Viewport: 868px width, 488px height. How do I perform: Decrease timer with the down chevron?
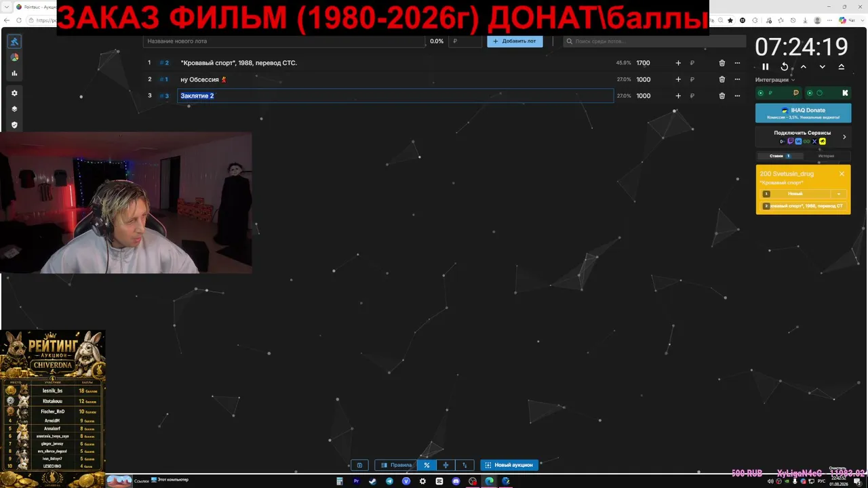point(823,66)
